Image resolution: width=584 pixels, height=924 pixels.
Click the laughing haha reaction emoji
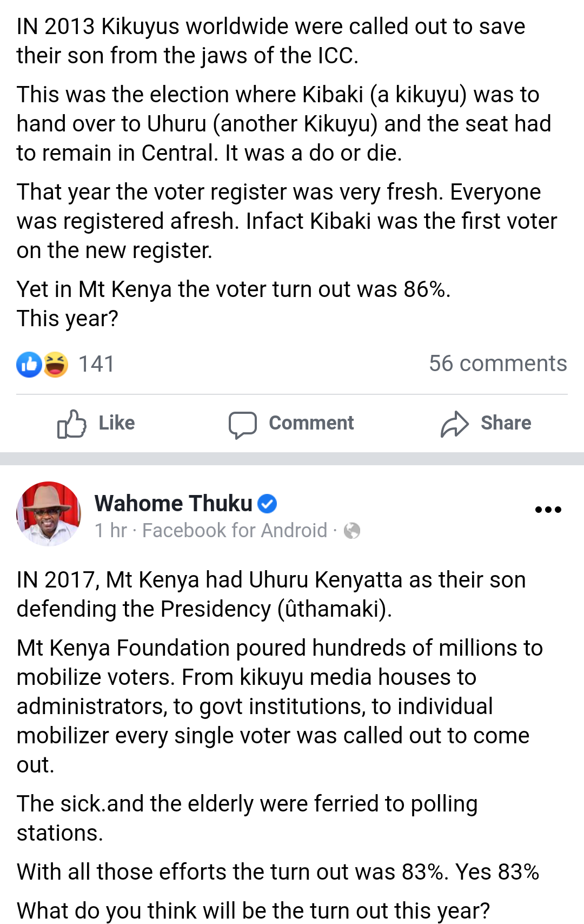56,364
